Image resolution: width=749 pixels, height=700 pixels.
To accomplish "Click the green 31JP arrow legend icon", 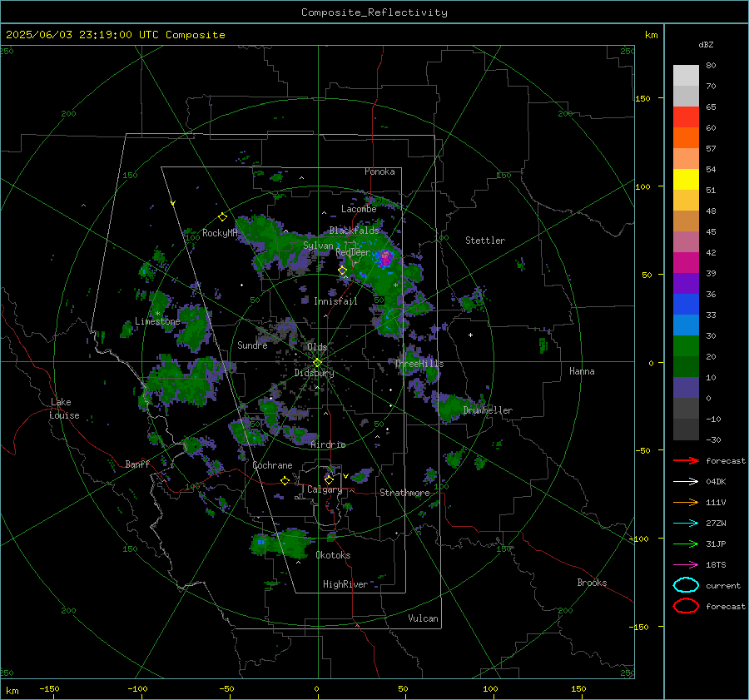I will click(x=686, y=544).
